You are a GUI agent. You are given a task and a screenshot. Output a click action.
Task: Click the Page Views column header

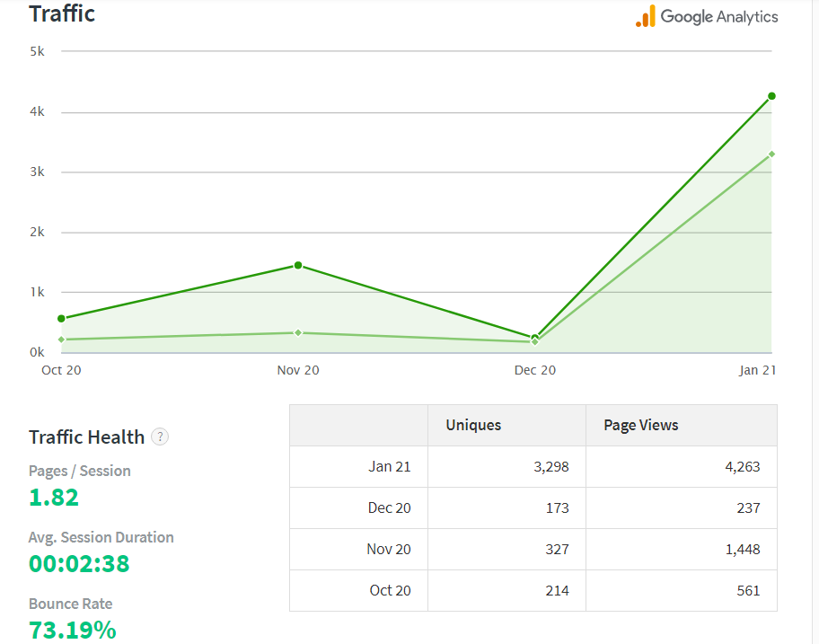(641, 426)
